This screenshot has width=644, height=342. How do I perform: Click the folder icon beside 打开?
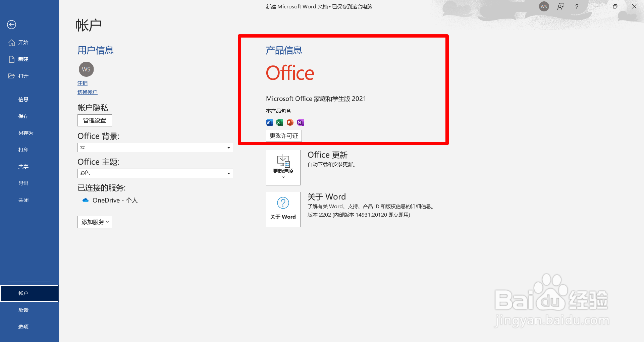[12, 76]
